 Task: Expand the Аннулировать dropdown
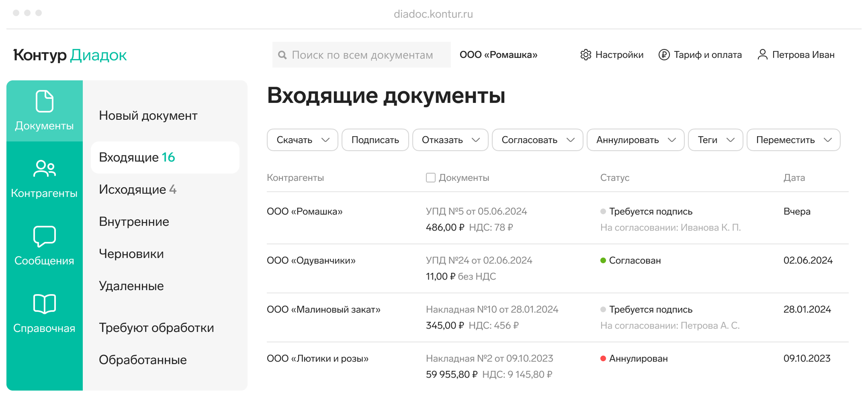(x=635, y=140)
